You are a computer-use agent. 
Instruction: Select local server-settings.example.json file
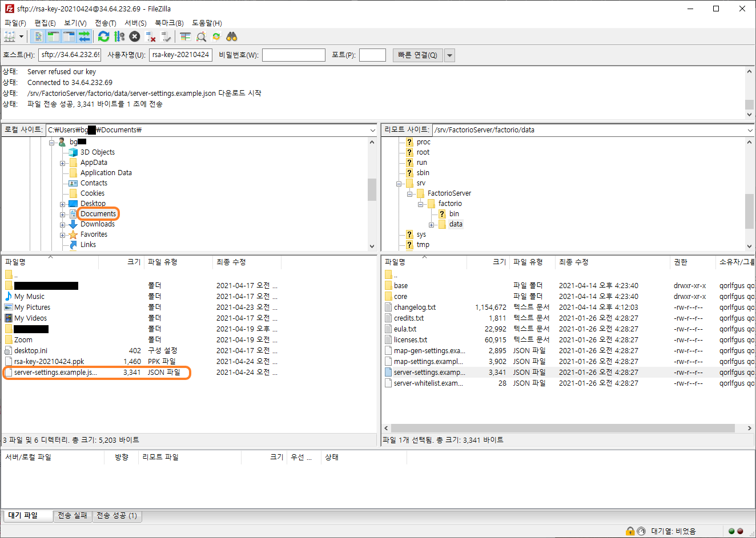[x=55, y=373]
